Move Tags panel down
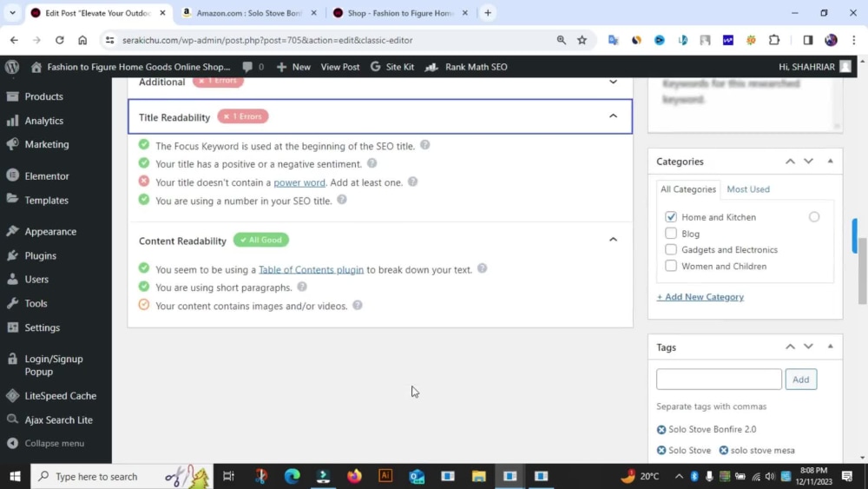Image resolution: width=868 pixels, height=489 pixels. coord(808,347)
